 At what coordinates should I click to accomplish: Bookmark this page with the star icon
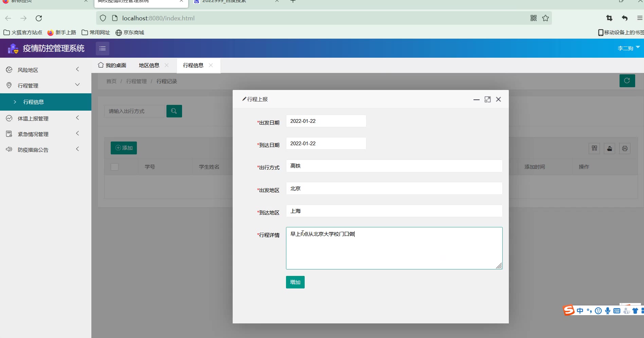point(545,18)
